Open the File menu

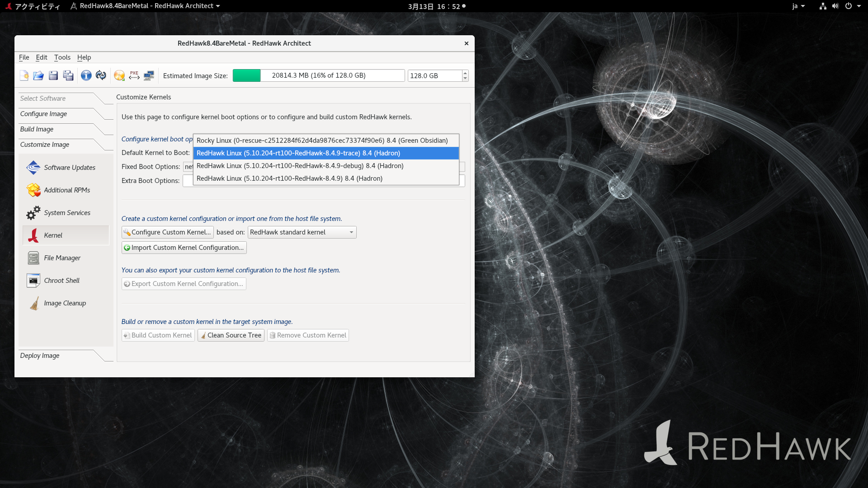coord(24,57)
